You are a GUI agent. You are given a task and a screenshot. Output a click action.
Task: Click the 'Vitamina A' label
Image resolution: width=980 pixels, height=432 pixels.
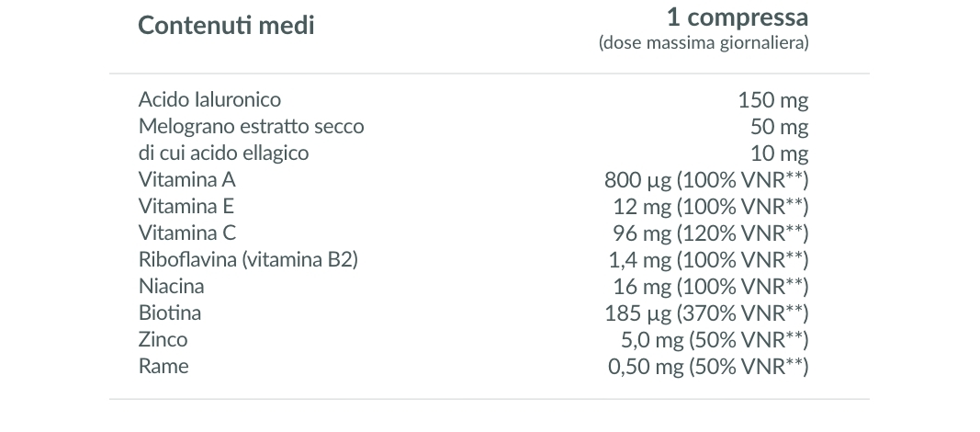186,179
